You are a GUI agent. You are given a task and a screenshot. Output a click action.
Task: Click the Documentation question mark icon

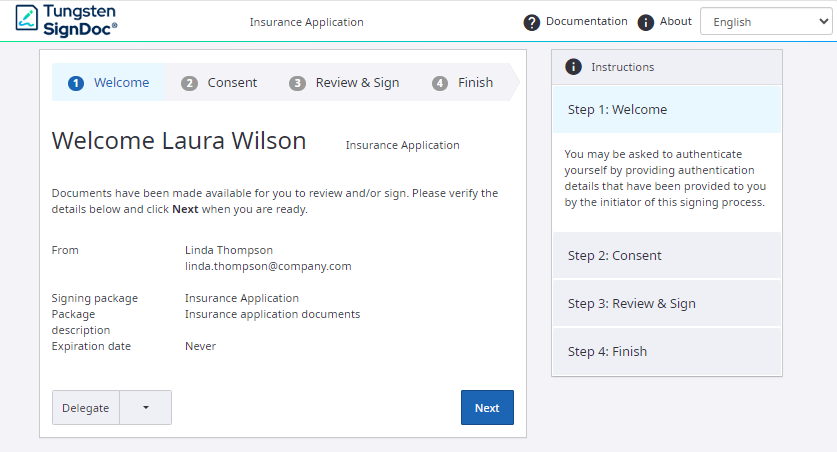coord(532,22)
